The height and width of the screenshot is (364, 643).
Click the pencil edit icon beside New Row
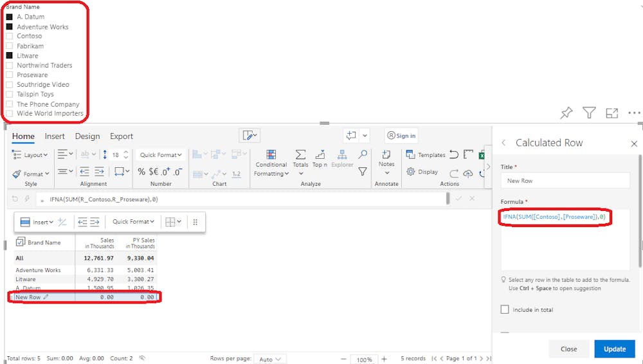[x=46, y=296]
